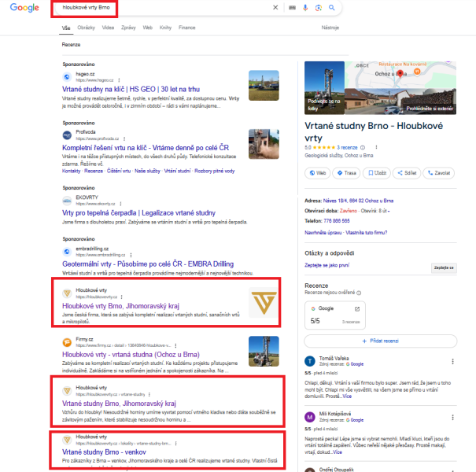Open the Profivoda ad options menu
This screenshot has width=476, height=472.
124,138
